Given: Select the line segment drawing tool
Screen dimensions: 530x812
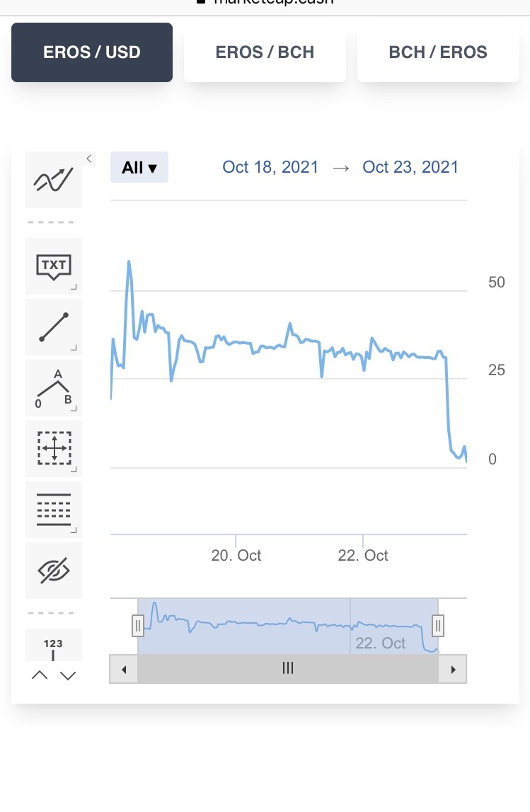Looking at the screenshot, I should coord(54,327).
